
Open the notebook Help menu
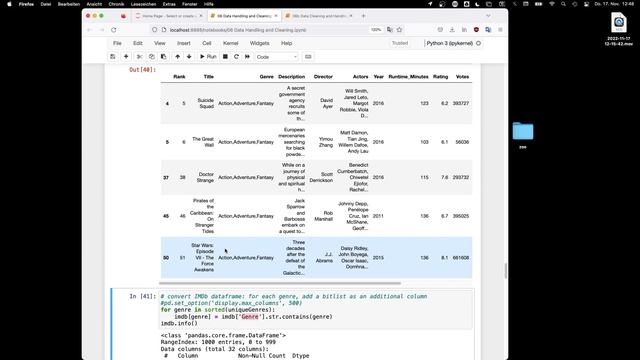coord(287,43)
